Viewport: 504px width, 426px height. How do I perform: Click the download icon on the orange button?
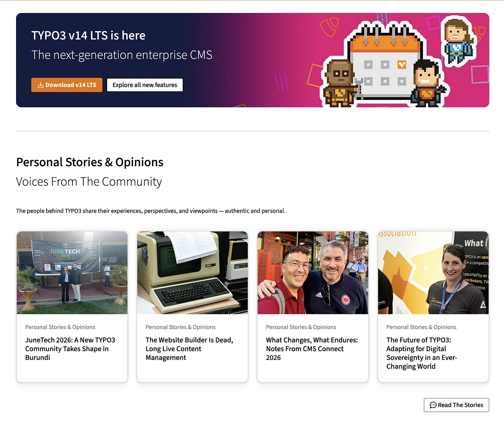coord(41,85)
